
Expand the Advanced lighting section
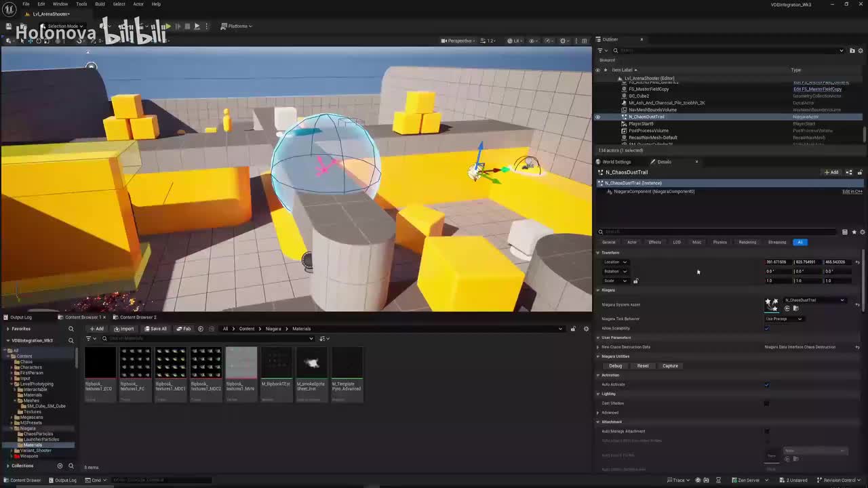598,412
